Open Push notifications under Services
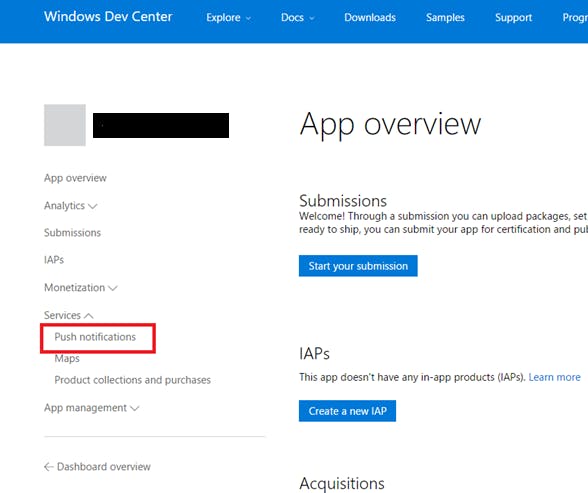Image resolution: width=588 pixels, height=493 pixels. [x=95, y=337]
